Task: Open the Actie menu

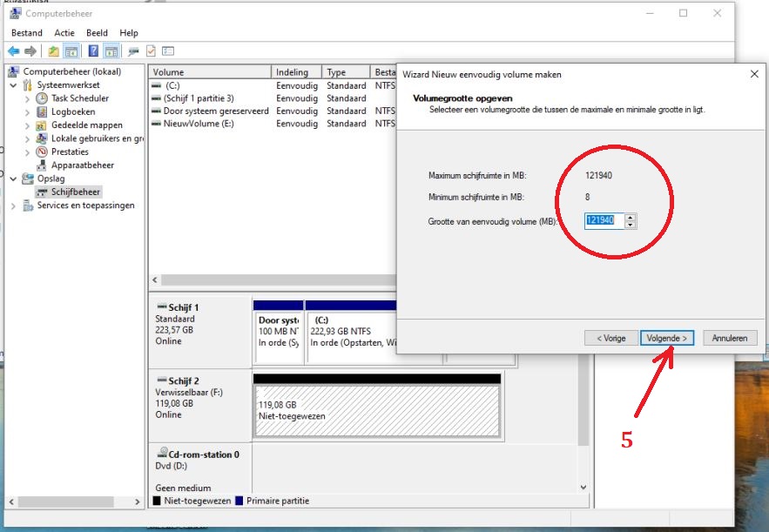Action: pyautogui.click(x=64, y=33)
